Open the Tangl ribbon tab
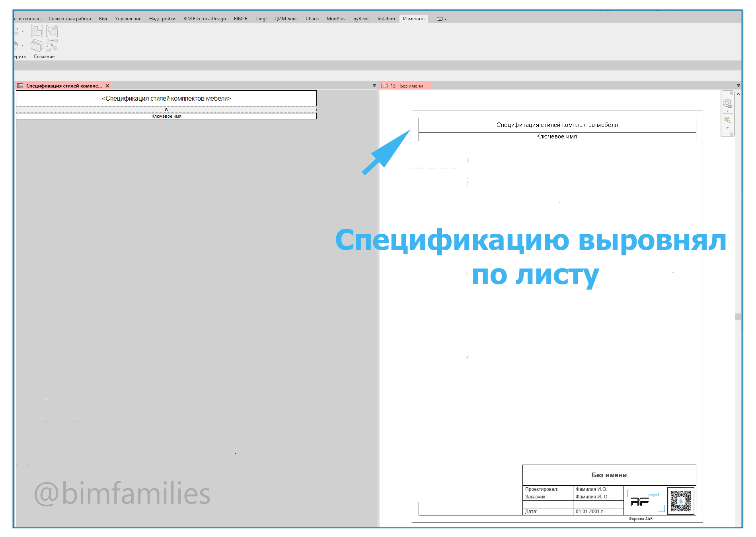Screen dimensions: 756x537 (x=261, y=19)
